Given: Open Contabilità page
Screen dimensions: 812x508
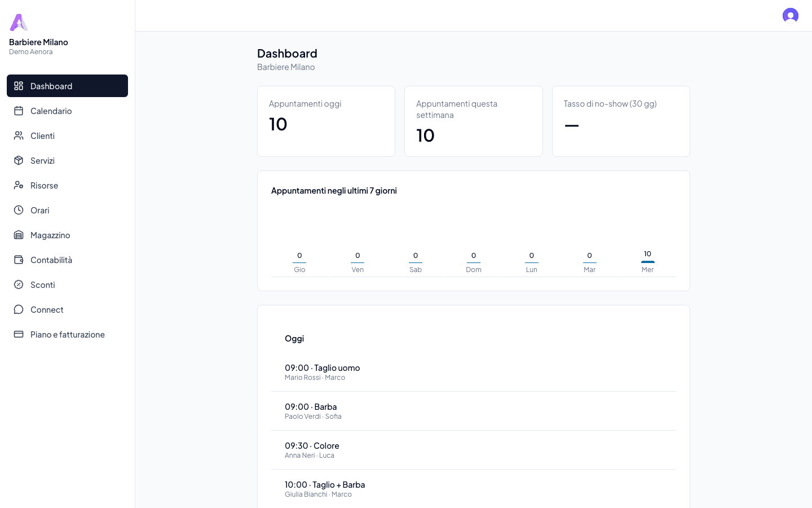Looking at the screenshot, I should (67, 260).
